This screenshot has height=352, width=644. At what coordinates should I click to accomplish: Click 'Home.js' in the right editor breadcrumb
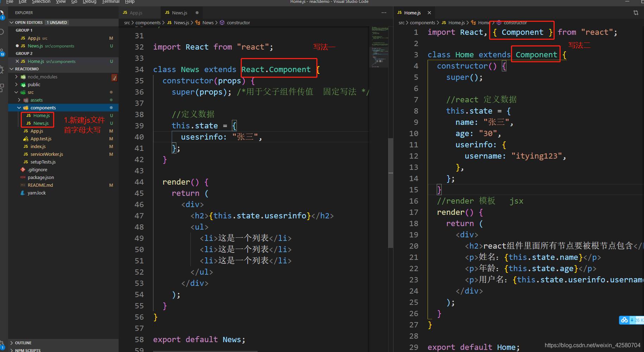coord(456,23)
